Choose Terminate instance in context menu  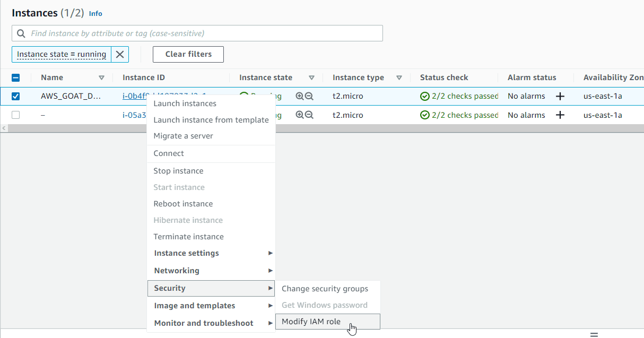(x=188, y=237)
